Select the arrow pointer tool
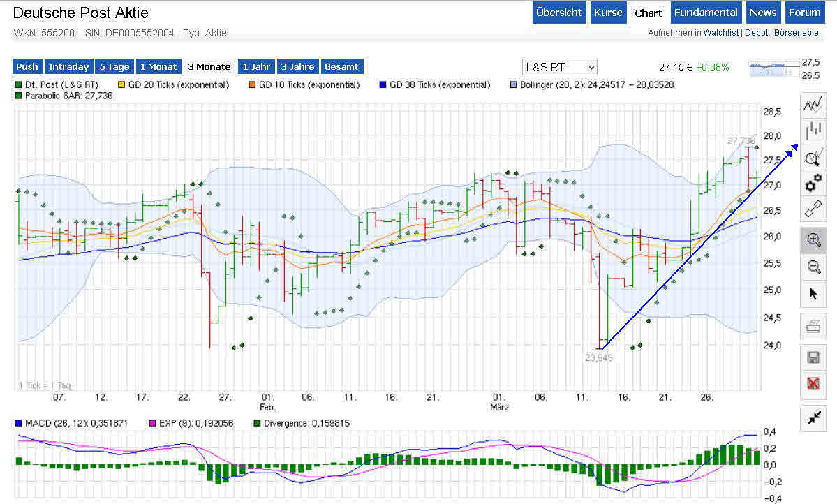 click(813, 293)
